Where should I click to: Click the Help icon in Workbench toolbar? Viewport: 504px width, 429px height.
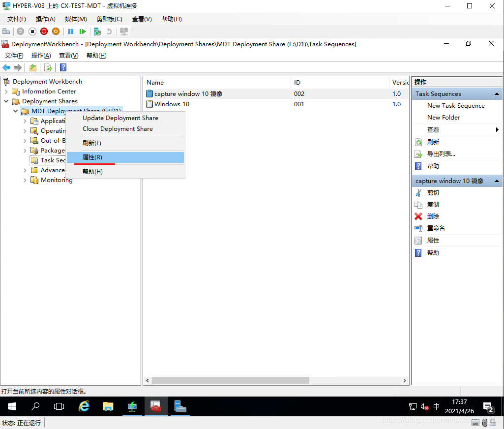[63, 67]
